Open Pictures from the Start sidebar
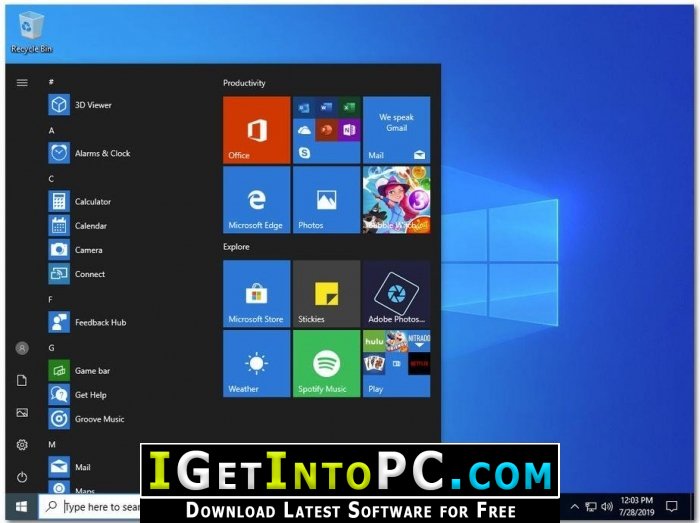 pos(22,412)
